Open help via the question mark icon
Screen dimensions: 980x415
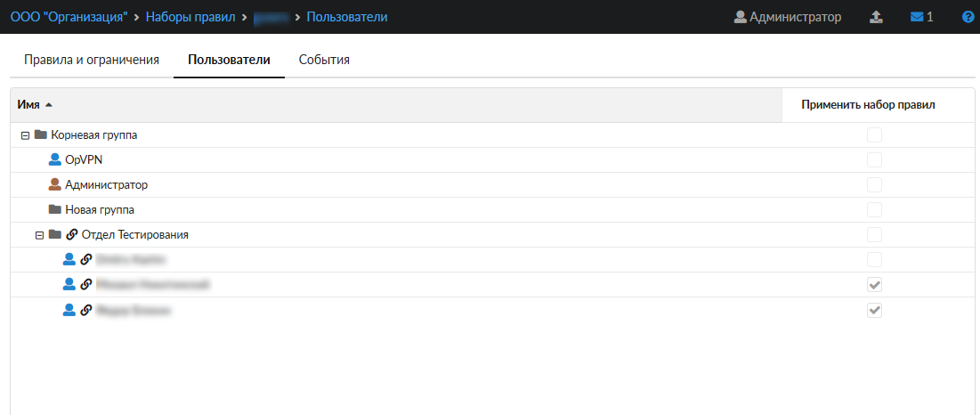968,17
